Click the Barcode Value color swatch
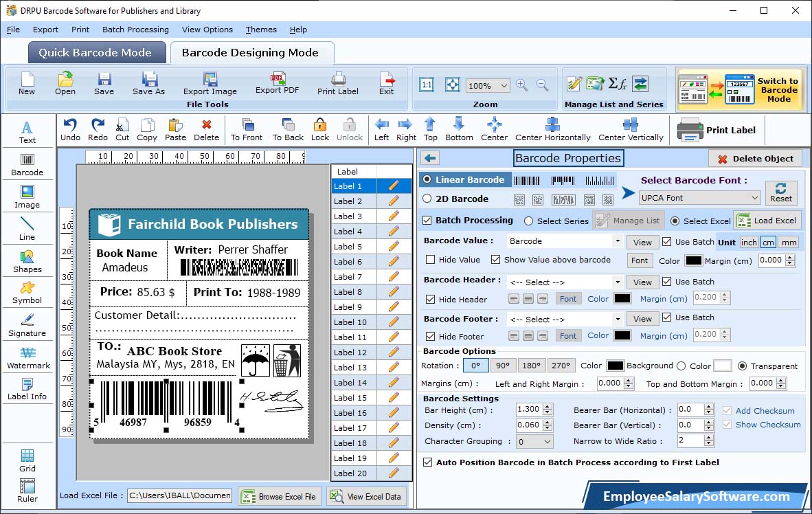812x514 pixels. point(693,260)
